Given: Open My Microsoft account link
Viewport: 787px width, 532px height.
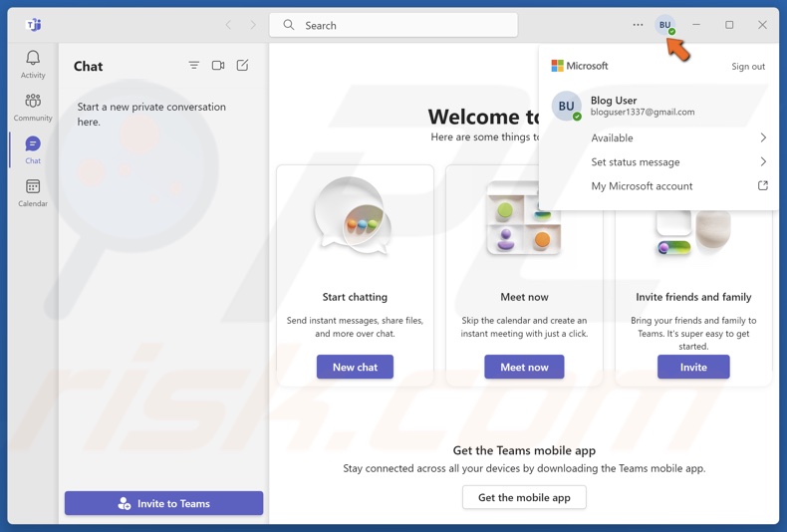Looking at the screenshot, I should (677, 186).
